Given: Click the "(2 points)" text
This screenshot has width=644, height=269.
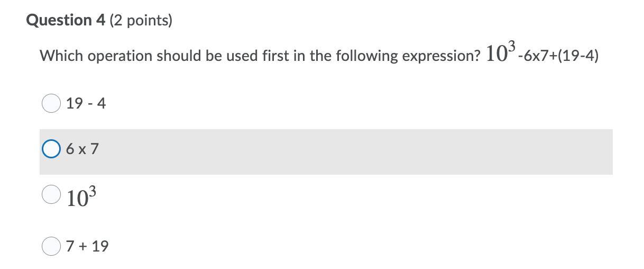Looking at the screenshot, I should coord(141,21).
